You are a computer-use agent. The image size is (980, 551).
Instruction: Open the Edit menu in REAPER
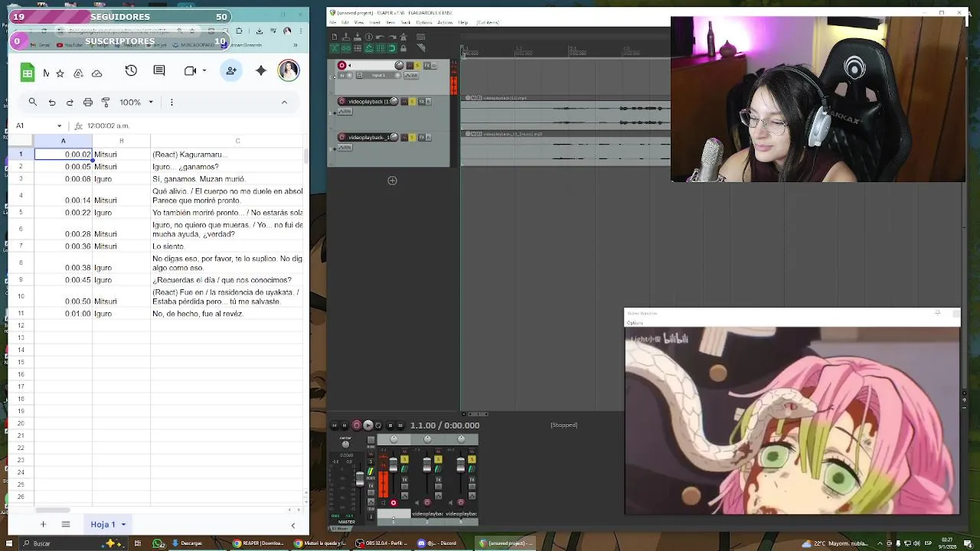(x=345, y=22)
